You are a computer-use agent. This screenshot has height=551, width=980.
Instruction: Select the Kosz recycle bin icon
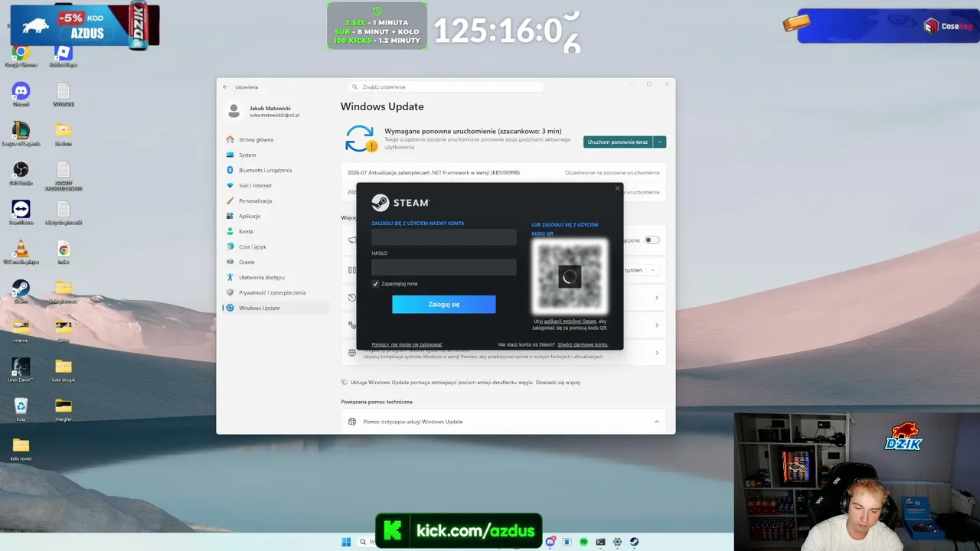(x=21, y=409)
